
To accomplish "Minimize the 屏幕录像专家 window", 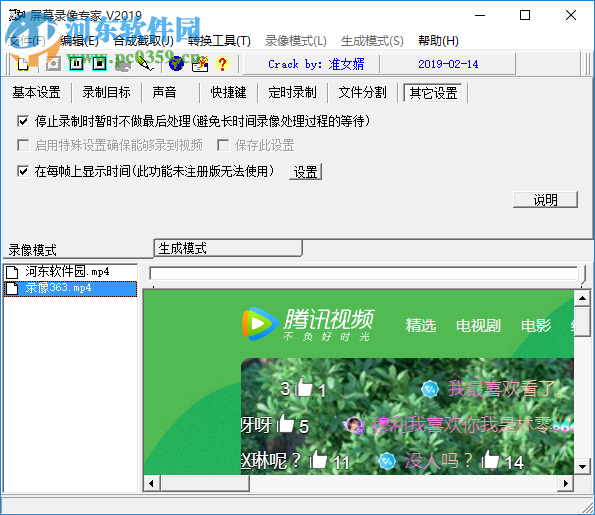I will (x=480, y=16).
